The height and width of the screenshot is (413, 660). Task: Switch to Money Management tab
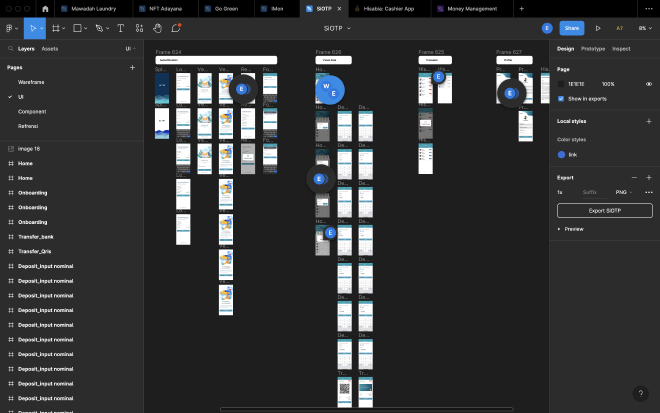click(x=472, y=9)
